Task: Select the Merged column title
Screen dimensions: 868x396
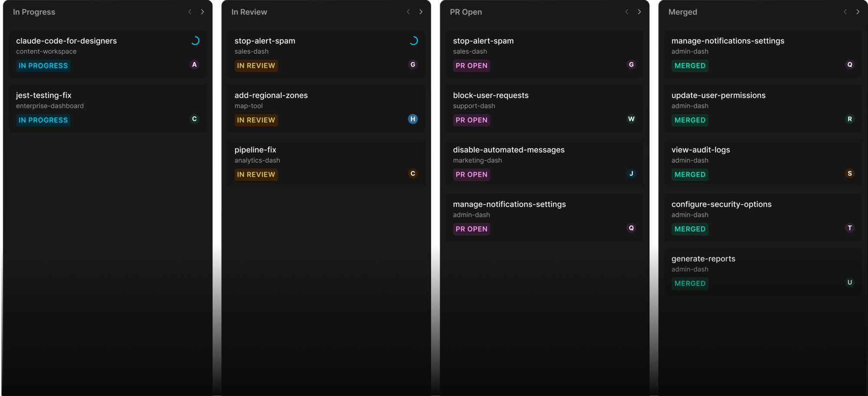Action: click(x=683, y=12)
